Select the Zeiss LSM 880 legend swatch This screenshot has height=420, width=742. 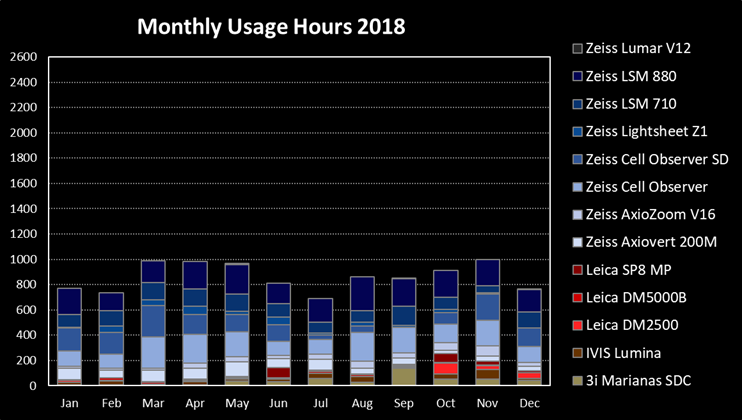tap(578, 76)
